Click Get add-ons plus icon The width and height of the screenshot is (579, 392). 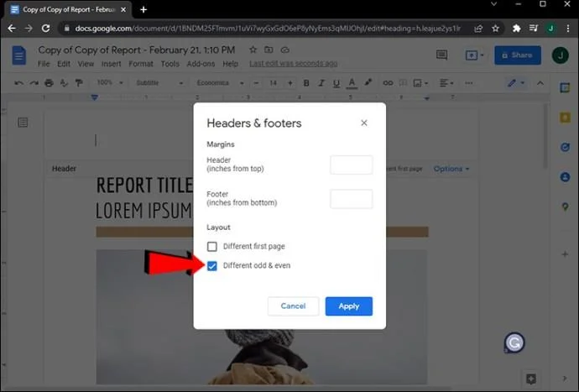pyautogui.click(x=565, y=254)
